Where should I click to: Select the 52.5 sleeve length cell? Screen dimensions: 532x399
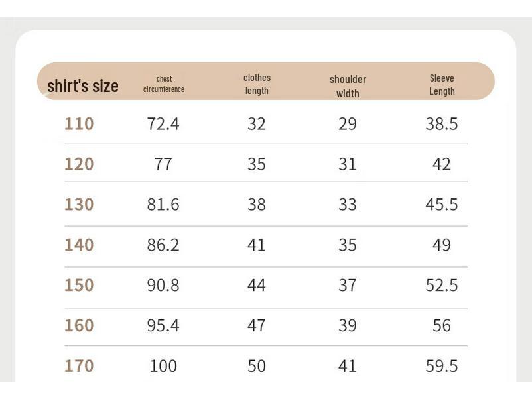[x=442, y=285]
